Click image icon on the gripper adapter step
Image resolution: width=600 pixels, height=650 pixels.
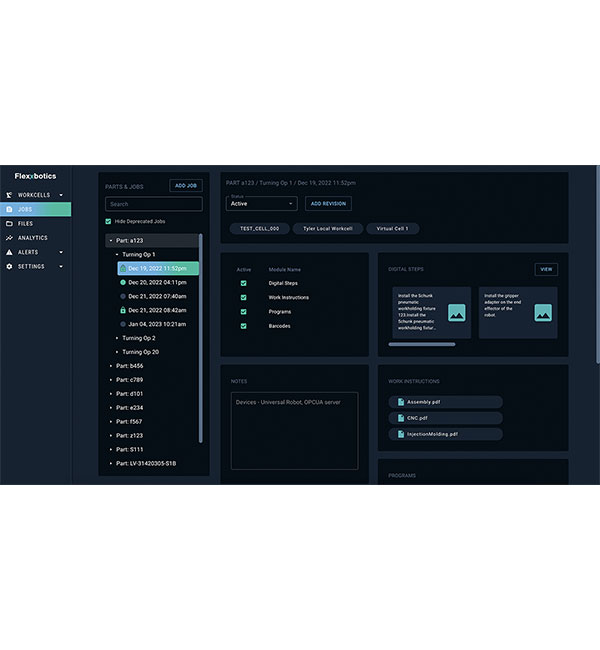[543, 312]
